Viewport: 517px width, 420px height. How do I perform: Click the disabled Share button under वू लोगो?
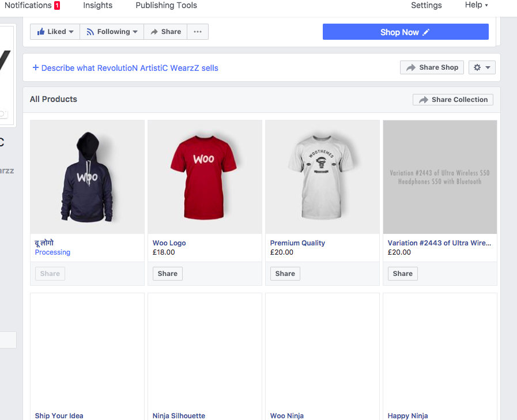point(50,274)
